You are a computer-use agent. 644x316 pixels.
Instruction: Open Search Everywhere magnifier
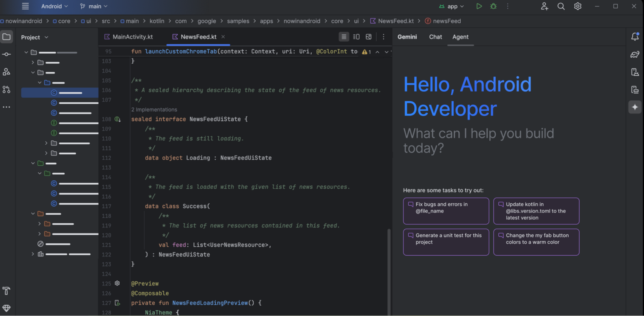(x=561, y=6)
